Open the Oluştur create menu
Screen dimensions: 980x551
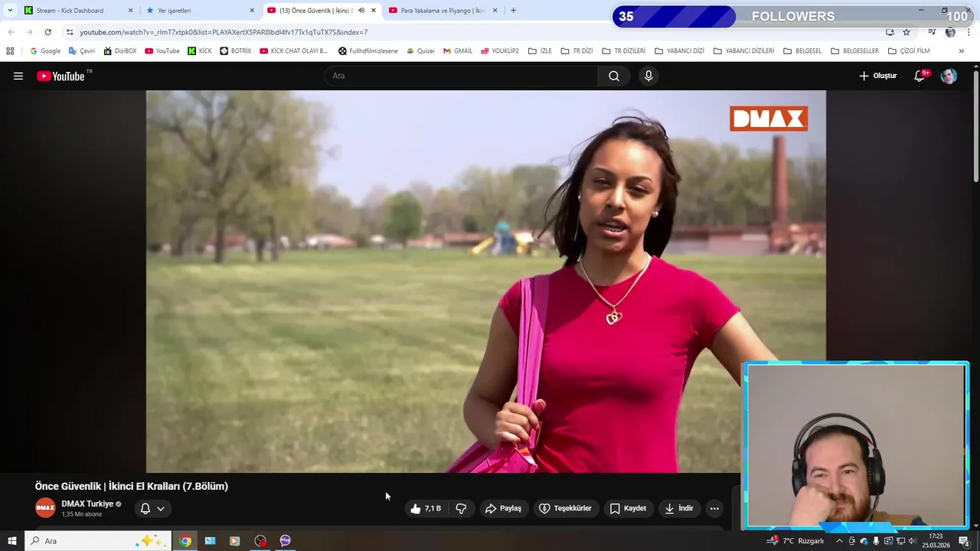point(877,76)
